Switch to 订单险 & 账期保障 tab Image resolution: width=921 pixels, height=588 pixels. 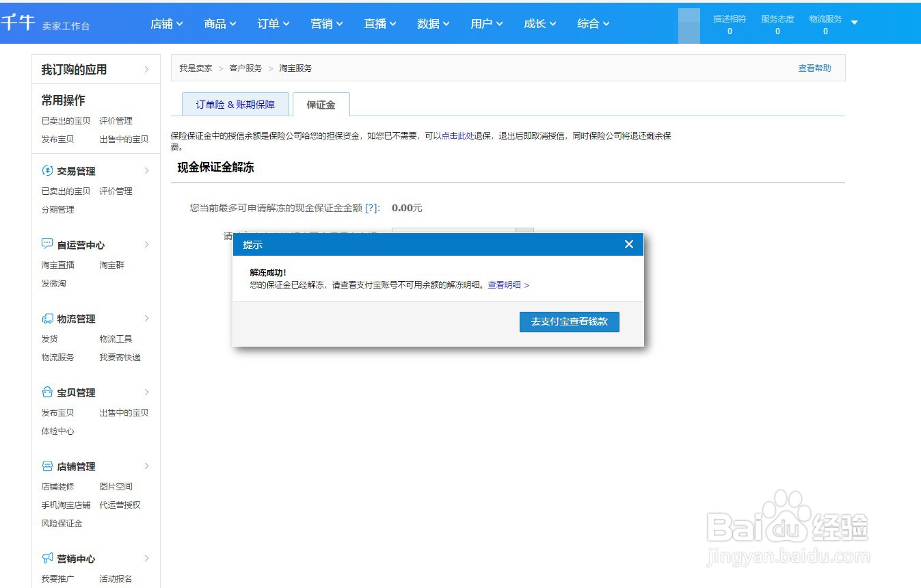(235, 105)
